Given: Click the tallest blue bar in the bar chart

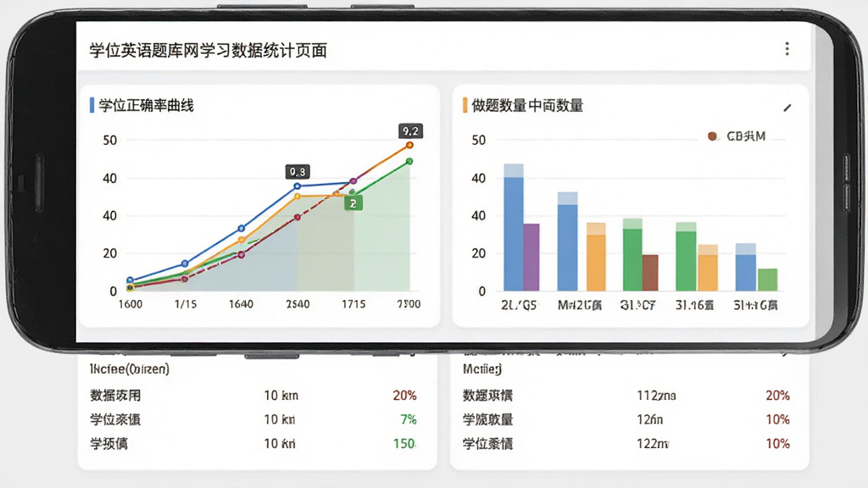Looking at the screenshot, I should pyautogui.click(x=514, y=227).
